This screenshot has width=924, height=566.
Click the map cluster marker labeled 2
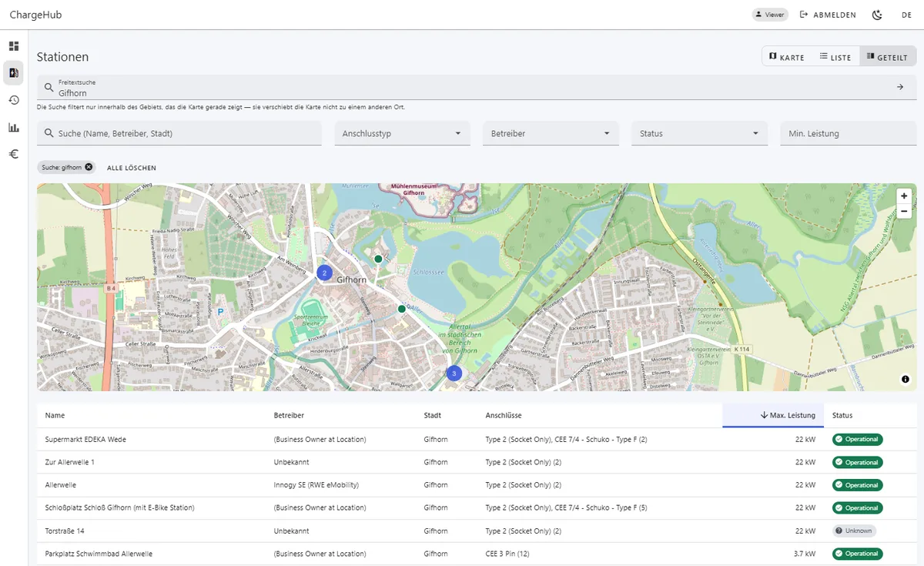click(324, 273)
